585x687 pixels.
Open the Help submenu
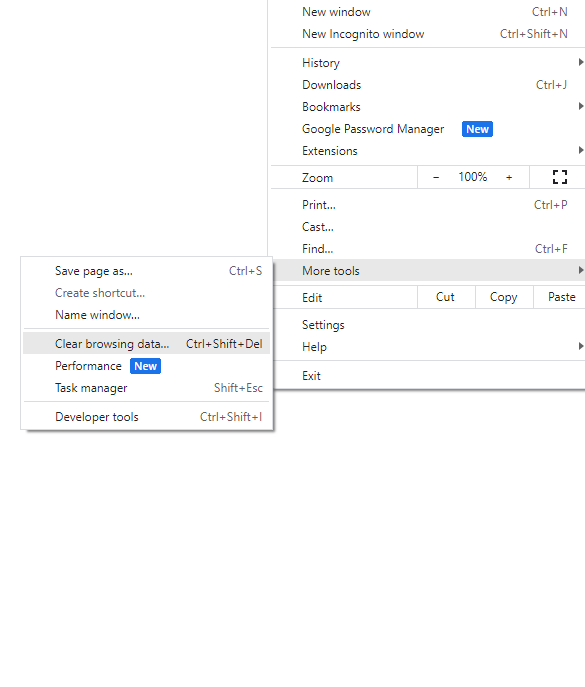428,347
